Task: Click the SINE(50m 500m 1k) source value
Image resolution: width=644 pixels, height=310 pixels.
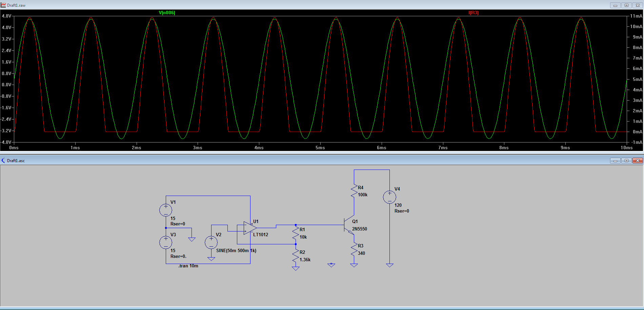Action: point(236,250)
